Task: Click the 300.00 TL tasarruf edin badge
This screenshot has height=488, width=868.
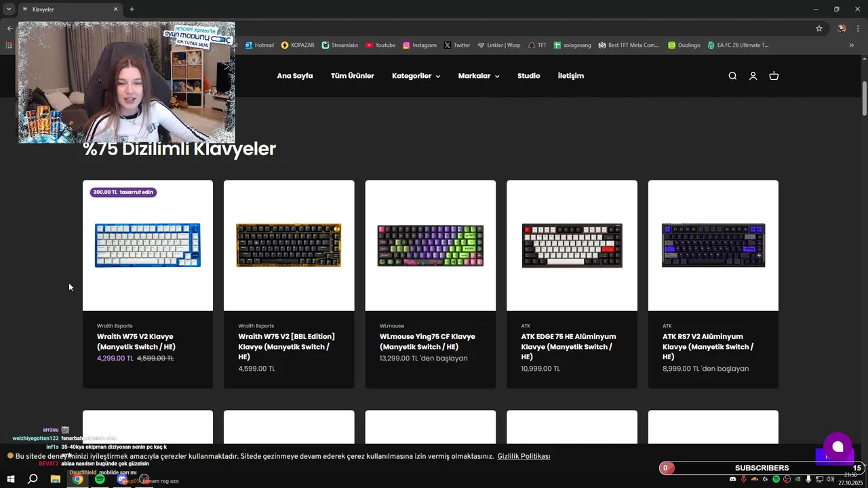Action: click(x=123, y=192)
